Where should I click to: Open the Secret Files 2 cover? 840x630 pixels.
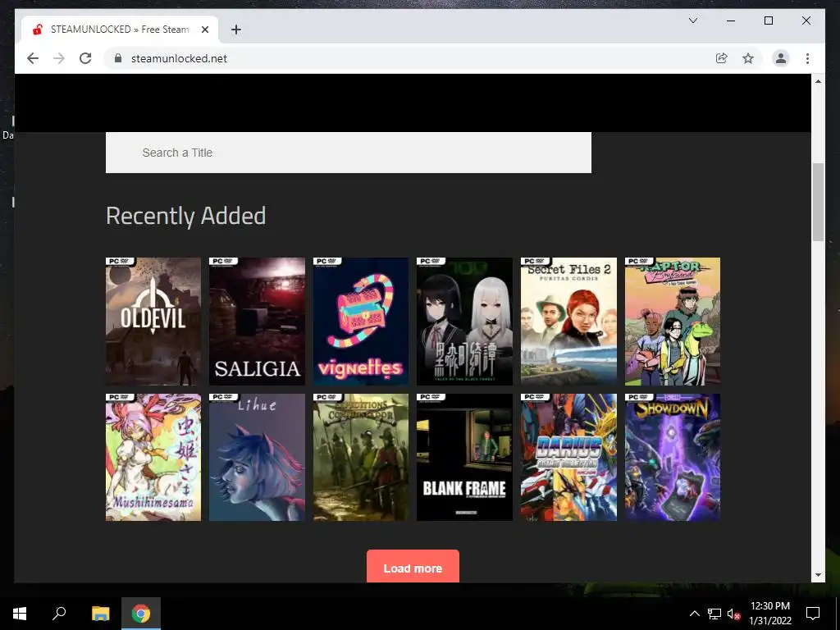568,322
